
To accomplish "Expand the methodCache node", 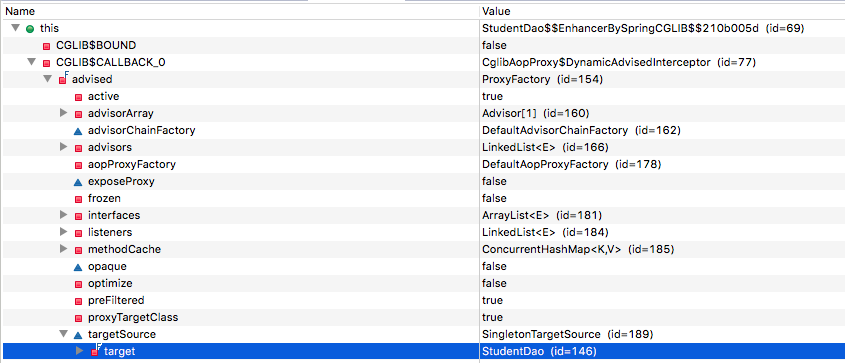I will pyautogui.click(x=63, y=249).
